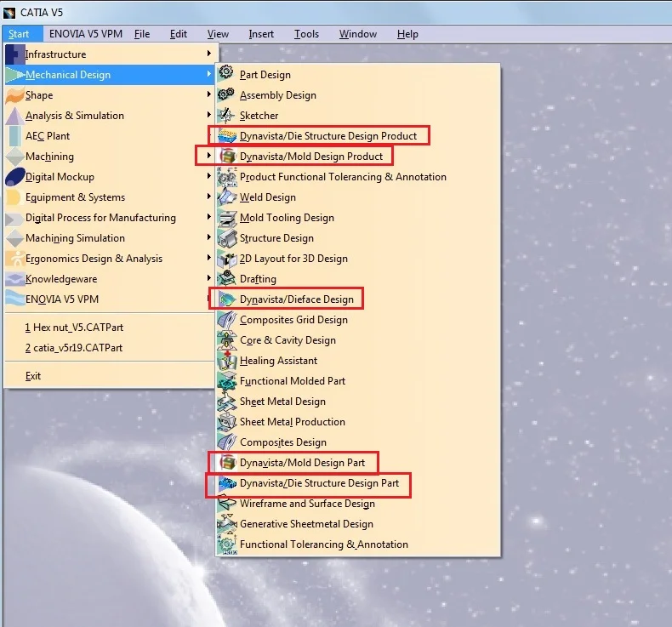Click the Digital Mockup category icon
The width and height of the screenshot is (672, 627).
click(x=15, y=177)
